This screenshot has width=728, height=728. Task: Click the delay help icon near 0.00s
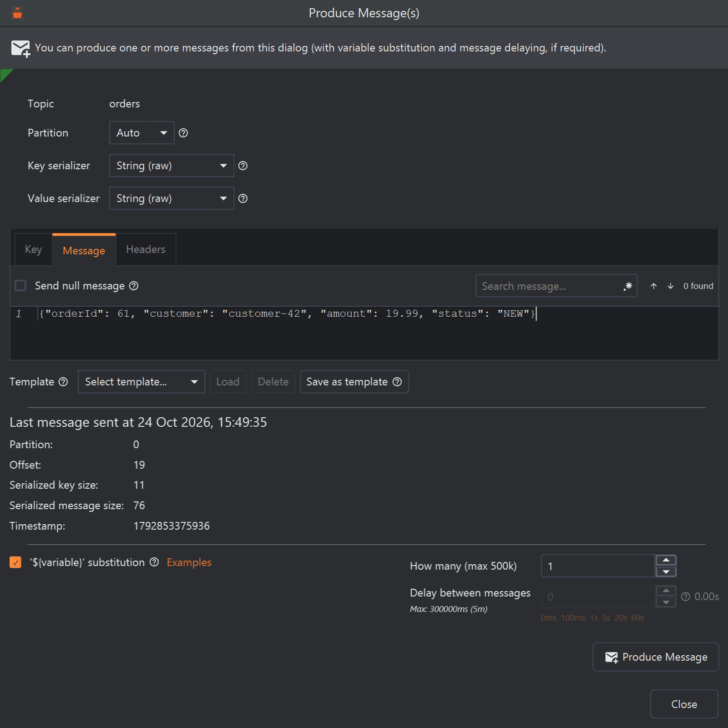click(686, 597)
